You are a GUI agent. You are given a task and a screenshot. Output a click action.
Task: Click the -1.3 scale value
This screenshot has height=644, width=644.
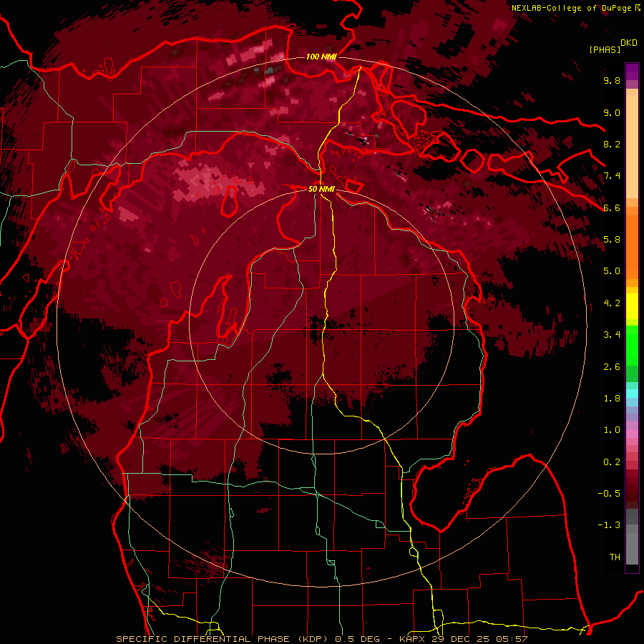coord(609,525)
